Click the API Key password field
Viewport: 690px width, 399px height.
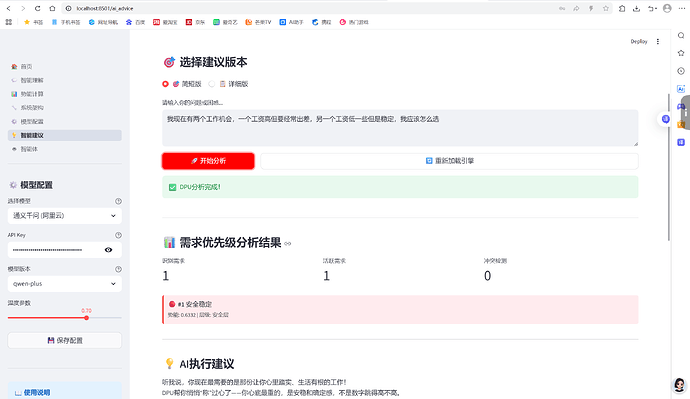click(55, 250)
